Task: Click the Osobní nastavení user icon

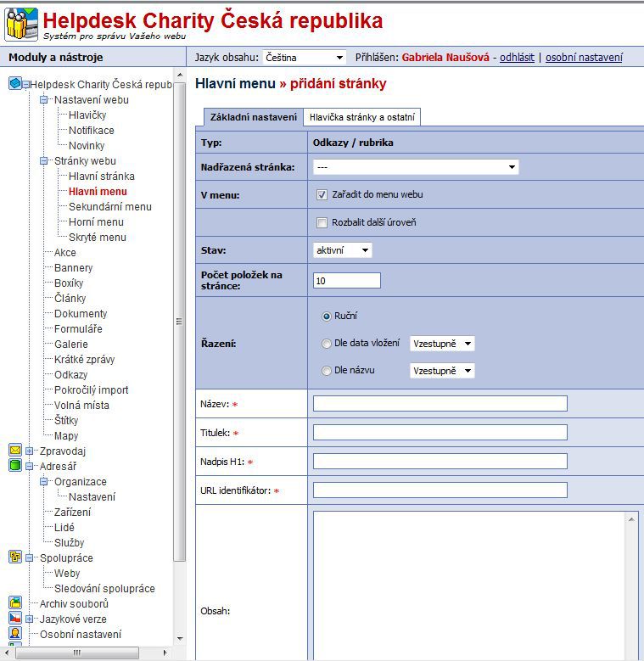Action: [x=15, y=633]
